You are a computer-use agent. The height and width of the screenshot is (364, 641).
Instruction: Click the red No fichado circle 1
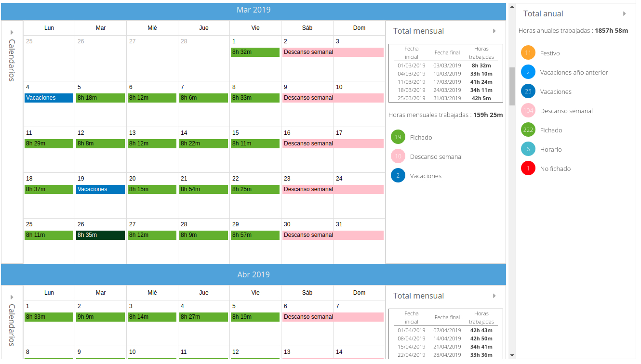[528, 169]
